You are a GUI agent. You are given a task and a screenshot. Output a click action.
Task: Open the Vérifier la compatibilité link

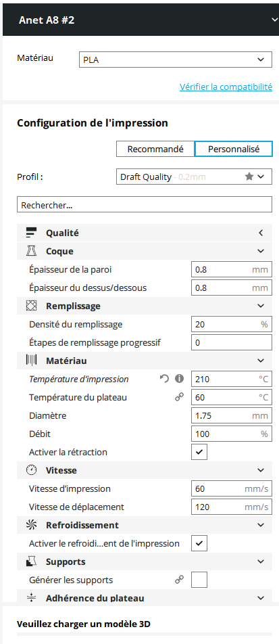point(226,87)
